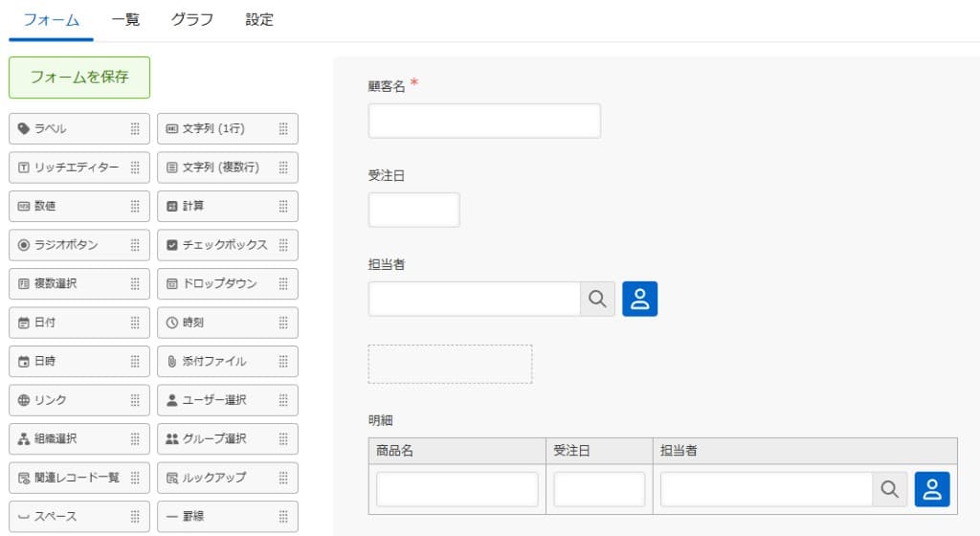Grab the drag handle on 計算 item

(x=283, y=206)
